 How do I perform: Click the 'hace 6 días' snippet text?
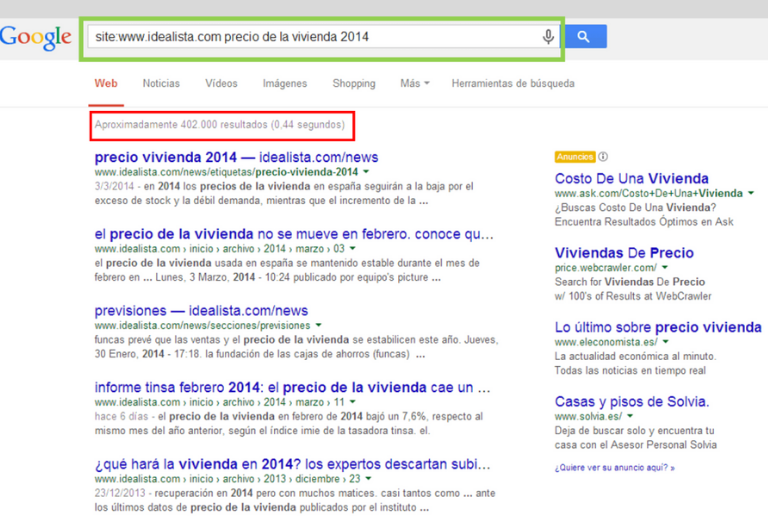(x=121, y=417)
